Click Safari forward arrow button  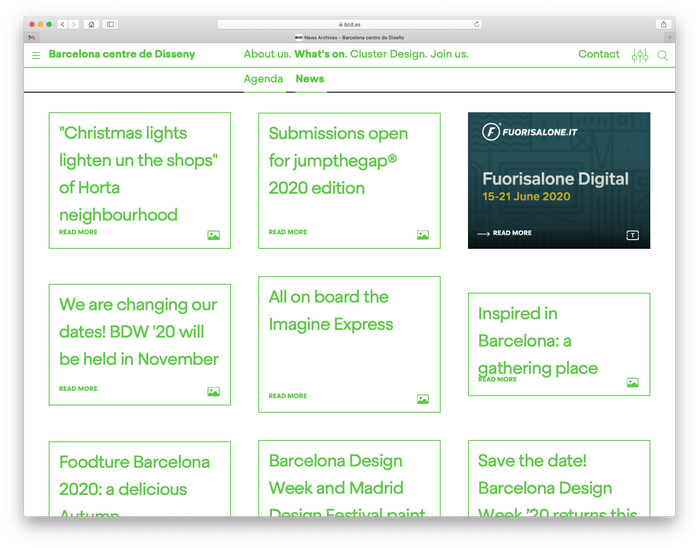coord(74,24)
